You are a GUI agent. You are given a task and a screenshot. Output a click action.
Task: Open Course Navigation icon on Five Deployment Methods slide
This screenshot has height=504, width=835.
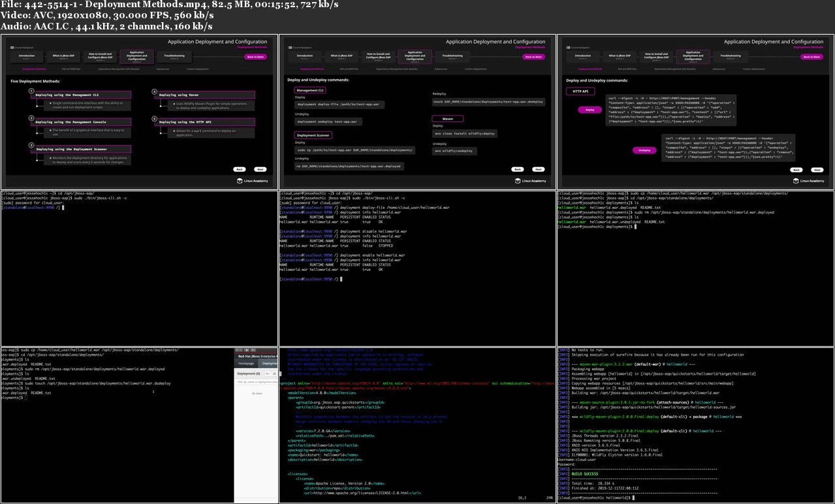point(12,48)
